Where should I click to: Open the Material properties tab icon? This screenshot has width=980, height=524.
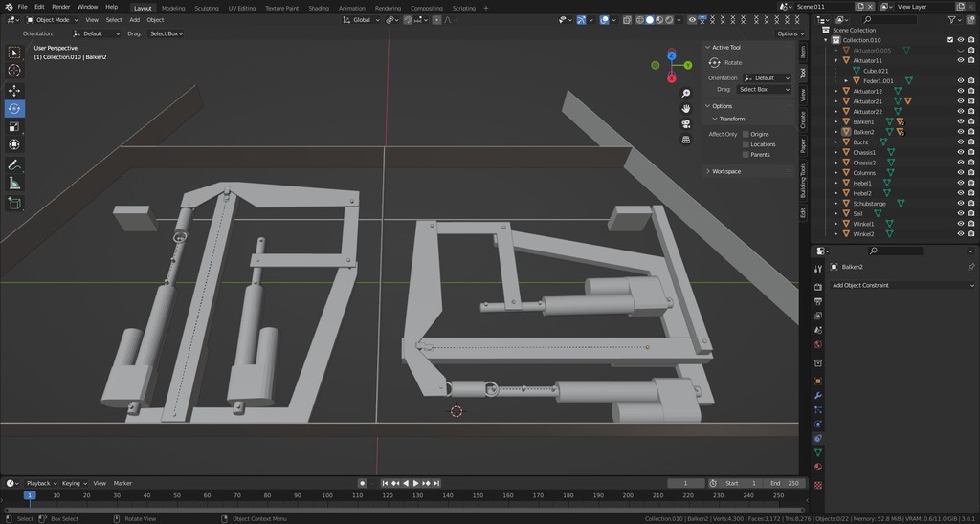coord(818,467)
